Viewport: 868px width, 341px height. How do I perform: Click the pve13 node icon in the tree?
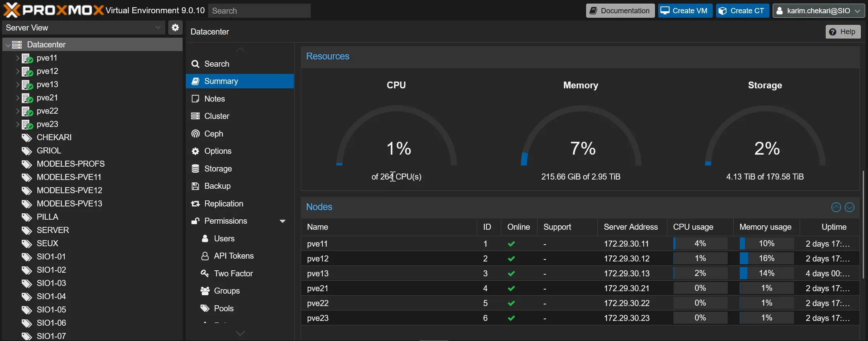27,85
